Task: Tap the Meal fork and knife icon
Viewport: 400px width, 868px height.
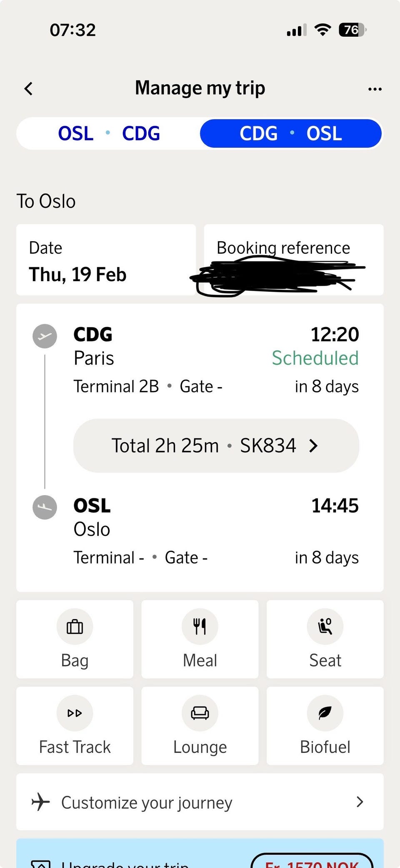Action: [x=200, y=626]
